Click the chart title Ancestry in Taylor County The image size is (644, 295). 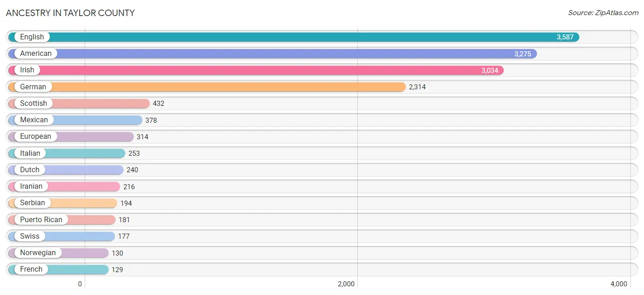click(x=70, y=13)
